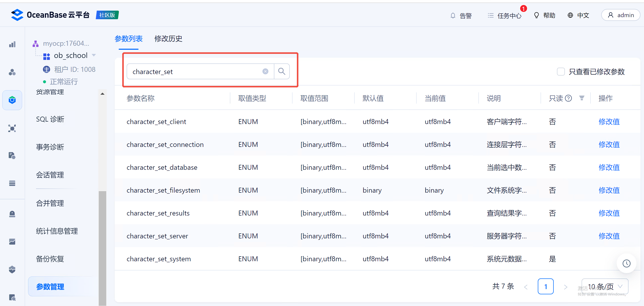This screenshot has height=306, width=644.
Task: Click 修改值 for character_set_client
Action: (x=609, y=122)
